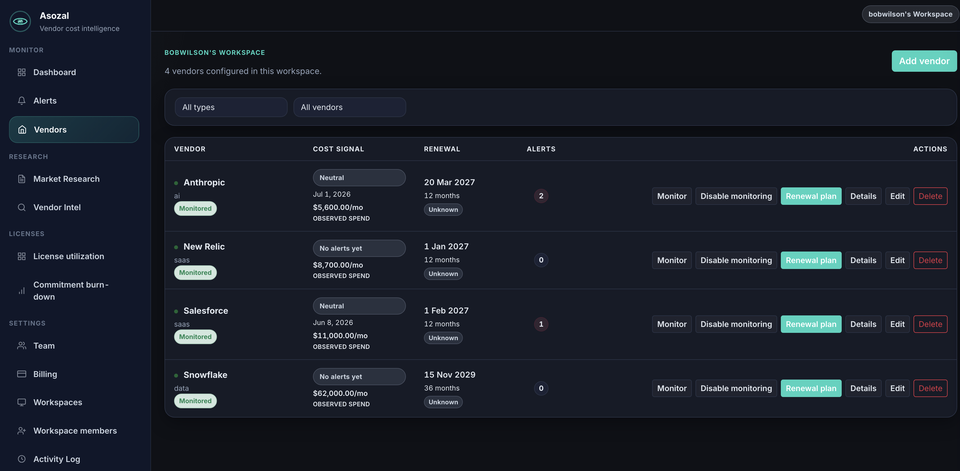Click the 15 Nov 2029 renewal date
The image size is (960, 471).
pos(449,375)
